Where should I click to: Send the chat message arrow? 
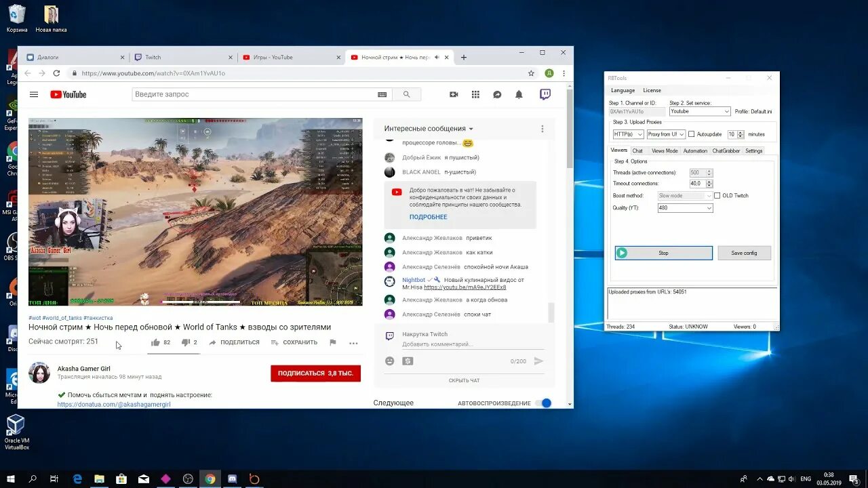(538, 361)
